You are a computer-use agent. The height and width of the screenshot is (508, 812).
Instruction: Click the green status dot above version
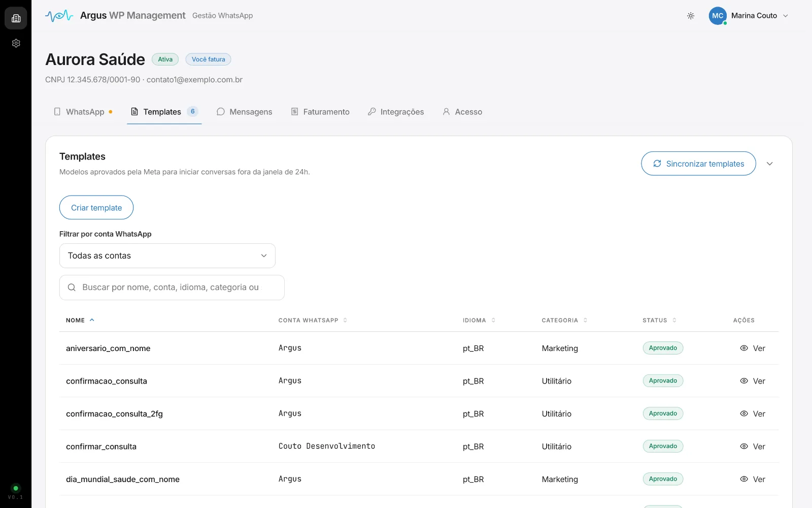16,488
